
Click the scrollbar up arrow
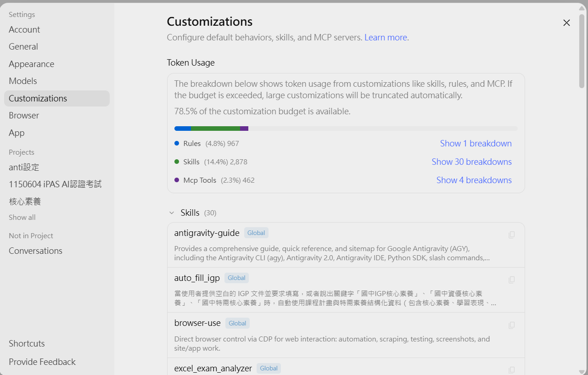coord(582,8)
